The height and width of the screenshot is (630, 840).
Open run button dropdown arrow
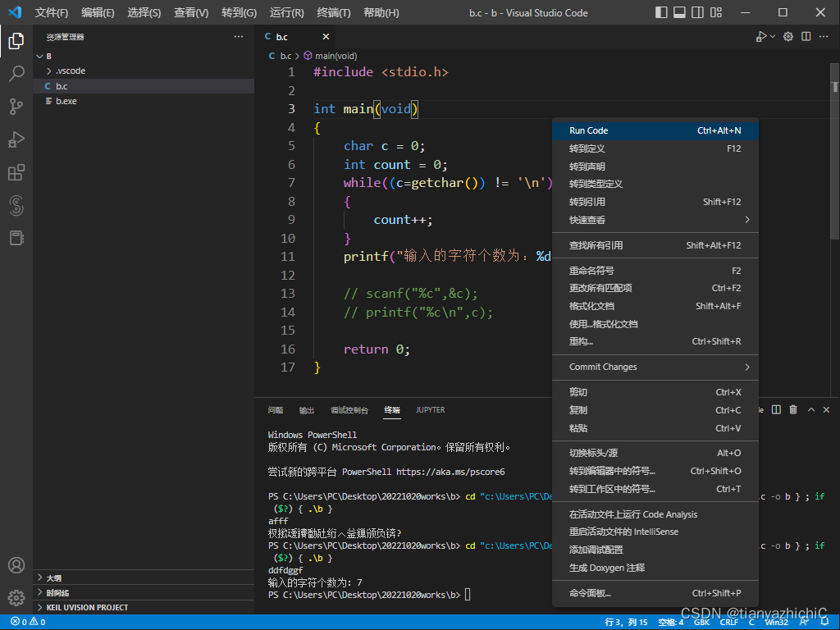coord(773,36)
